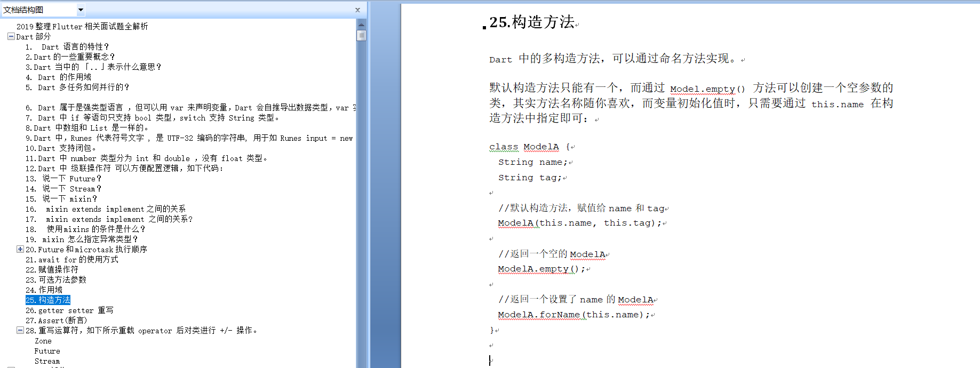980x368 pixels.
Task: Select highlighted 25.构造方法 entry
Action: (x=48, y=300)
